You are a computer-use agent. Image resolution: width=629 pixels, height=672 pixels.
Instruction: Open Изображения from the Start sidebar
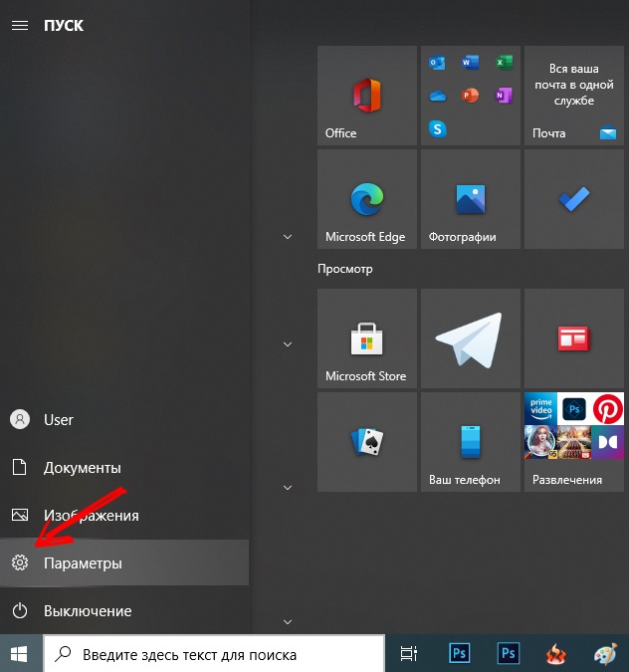[124, 515]
